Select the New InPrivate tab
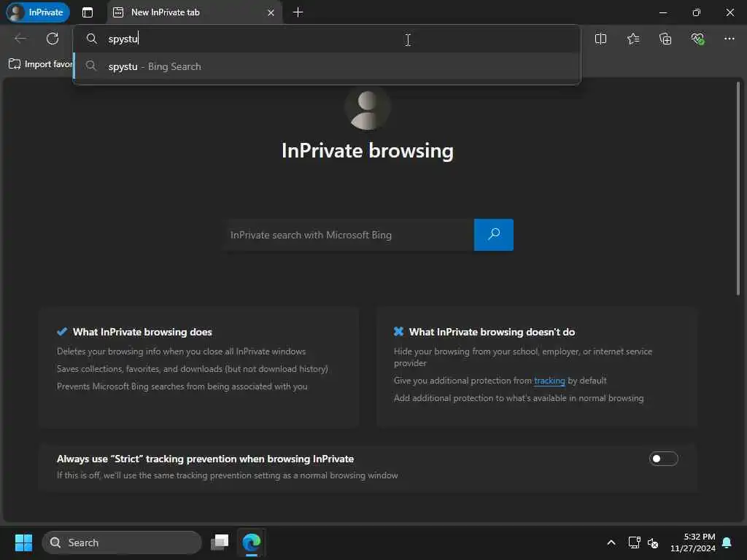 194,12
